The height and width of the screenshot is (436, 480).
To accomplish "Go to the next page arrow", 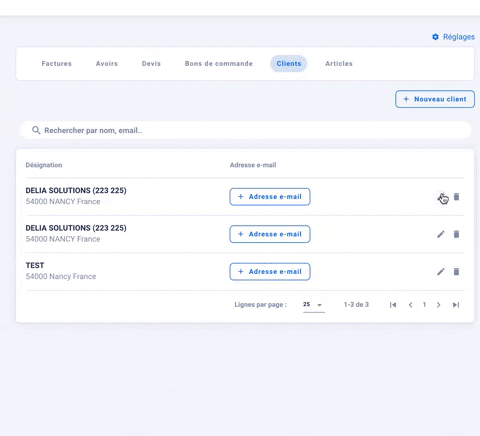I will coord(439,305).
